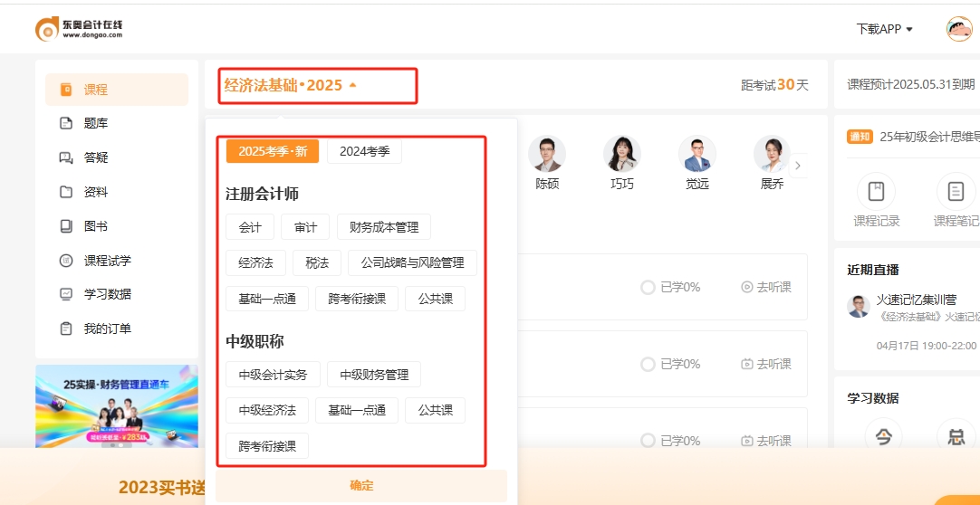Choose the 审计 subject

point(305,227)
